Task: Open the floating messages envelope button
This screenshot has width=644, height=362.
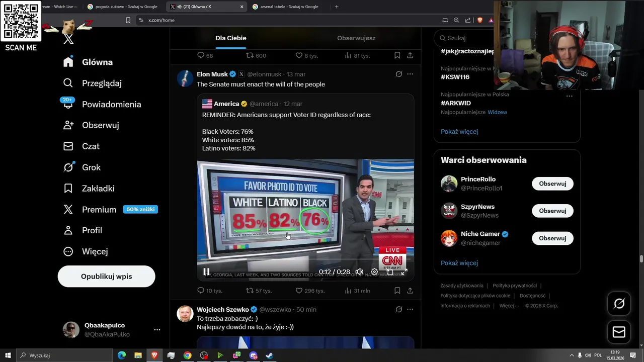Action: [619, 332]
